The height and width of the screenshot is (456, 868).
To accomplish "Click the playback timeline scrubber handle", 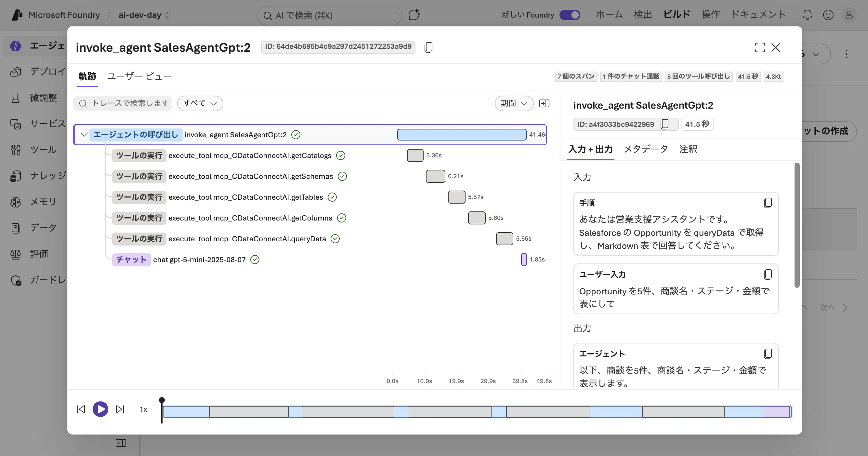I will pos(162,400).
